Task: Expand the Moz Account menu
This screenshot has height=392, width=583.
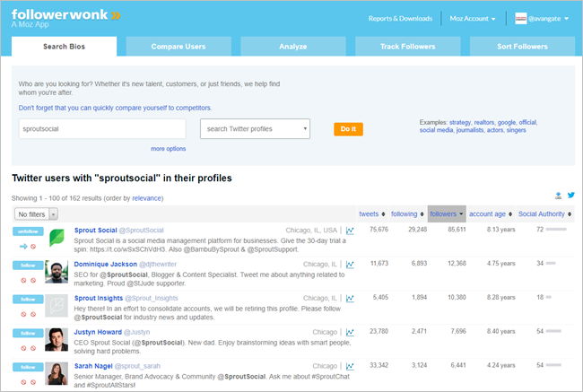Action: (x=473, y=19)
